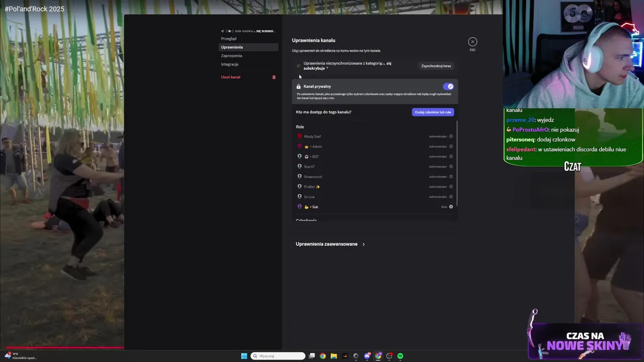The image size is (644, 362).
Task: Click the X icon on Młody Szef row
Action: point(451,136)
